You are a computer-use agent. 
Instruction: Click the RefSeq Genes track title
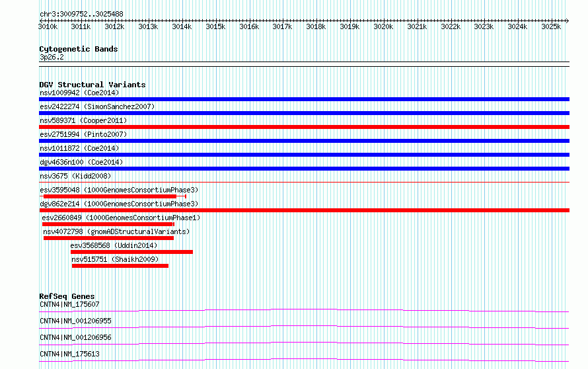coord(67,296)
